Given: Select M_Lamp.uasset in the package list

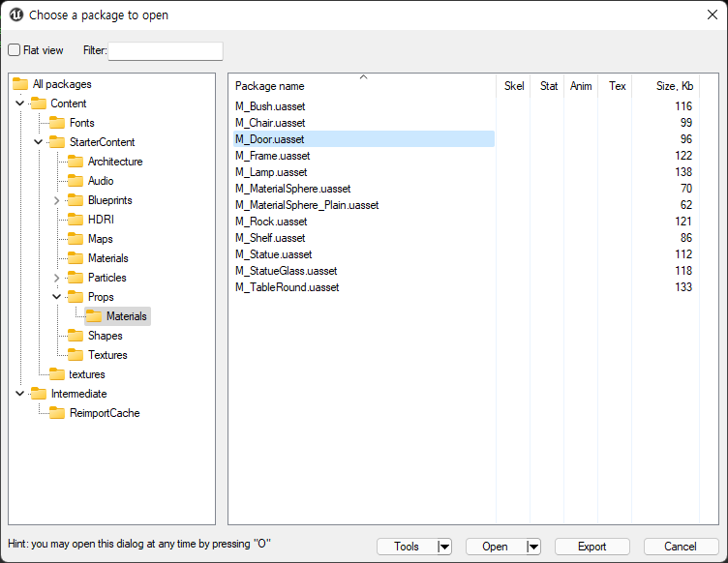Looking at the screenshot, I should (271, 172).
